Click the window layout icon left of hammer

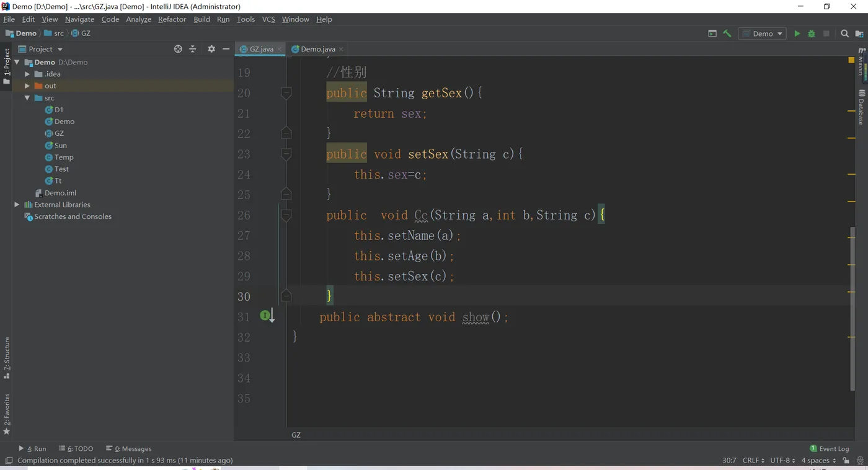coord(712,33)
